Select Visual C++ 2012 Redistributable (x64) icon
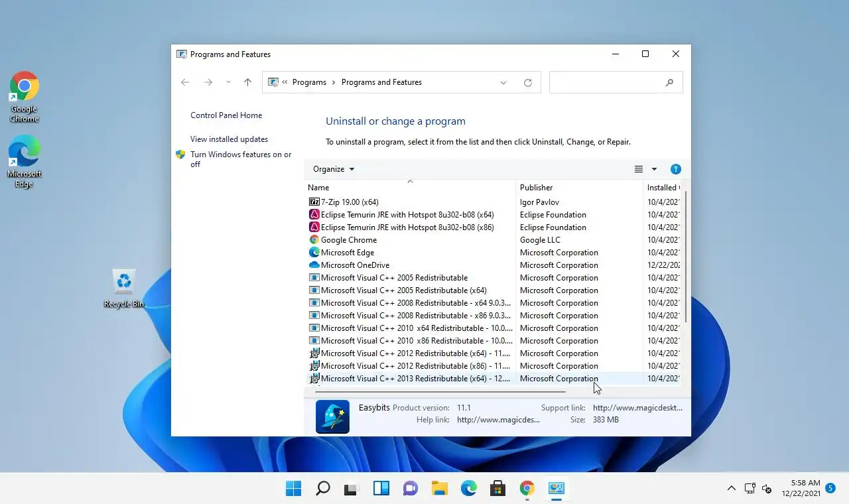Screen dimensions: 849x504 314,353
